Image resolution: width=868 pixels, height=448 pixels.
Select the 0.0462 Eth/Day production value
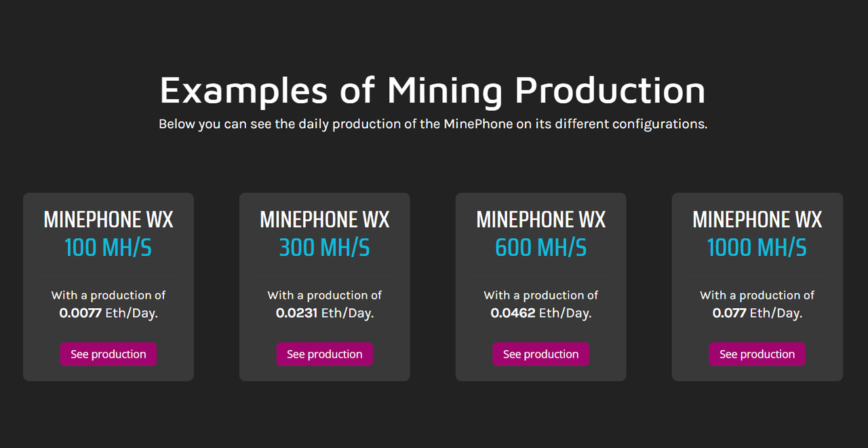click(540, 313)
